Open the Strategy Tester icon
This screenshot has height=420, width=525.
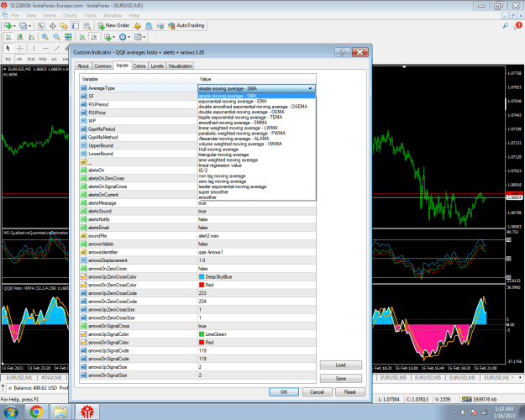coord(87,26)
